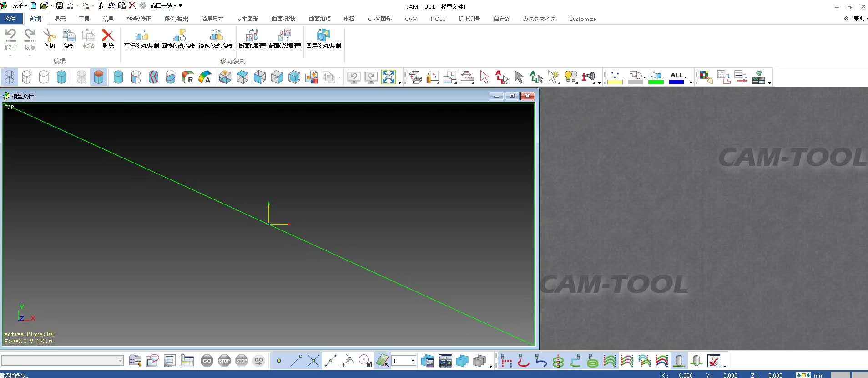The width and height of the screenshot is (868, 378).
Task: Click the 撤消 undo button
Action: [10, 39]
